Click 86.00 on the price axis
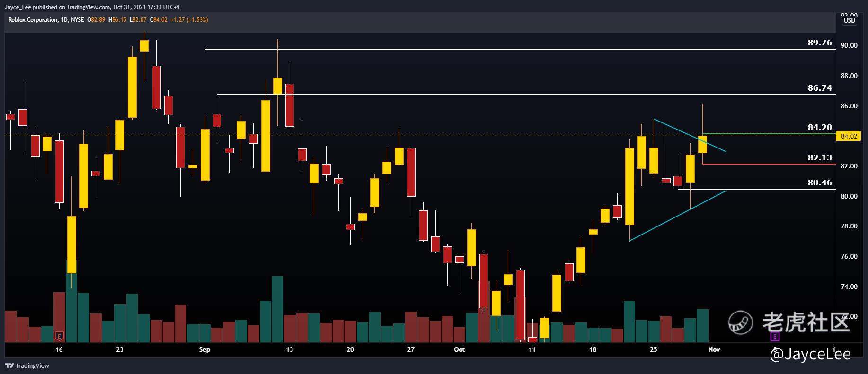The height and width of the screenshot is (374, 868). (x=849, y=106)
